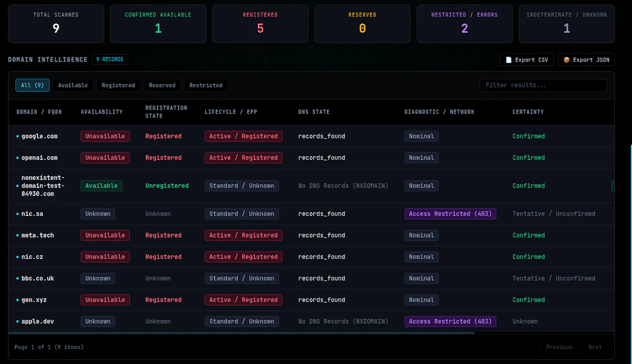Click the Reserved summary card showing 0

(x=362, y=24)
